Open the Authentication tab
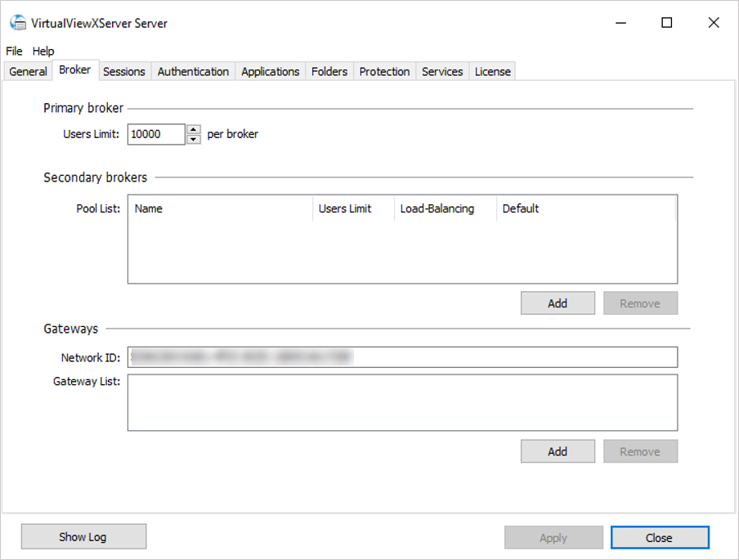This screenshot has height=560, width=739. tap(193, 71)
